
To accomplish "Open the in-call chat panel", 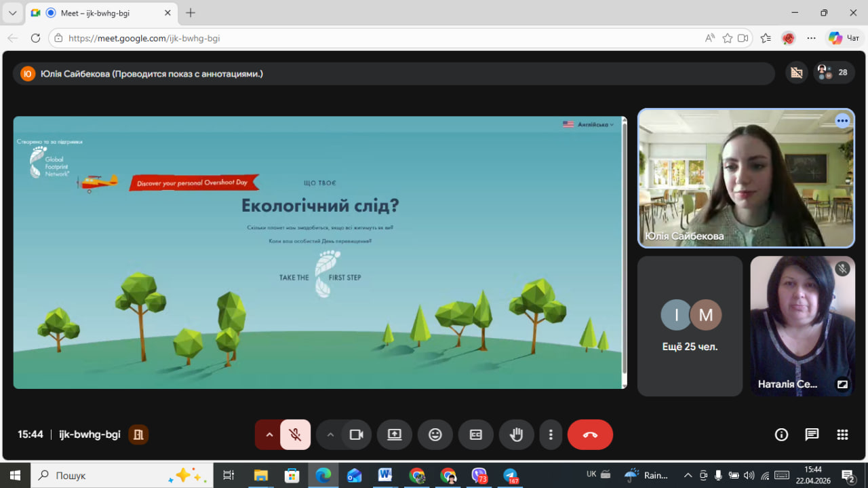I will [812, 435].
